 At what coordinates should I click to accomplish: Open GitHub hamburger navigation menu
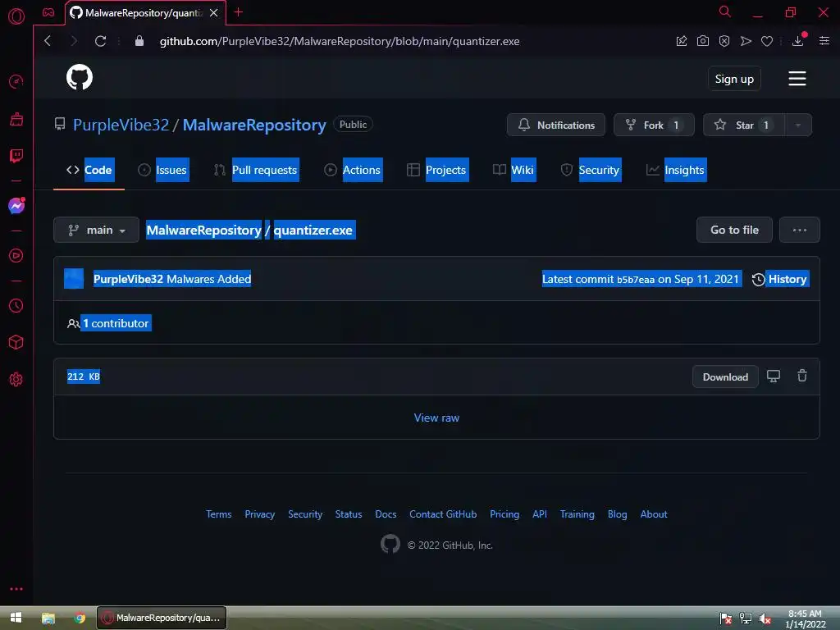click(x=797, y=78)
